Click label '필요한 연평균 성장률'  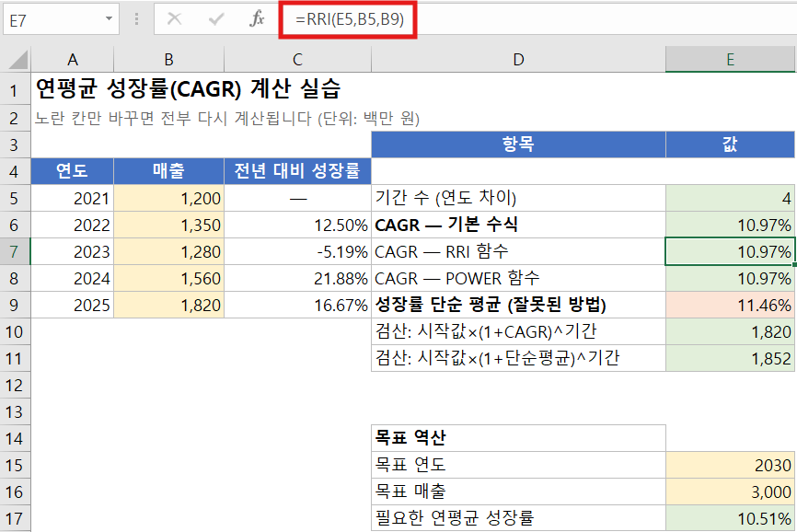[518, 518]
